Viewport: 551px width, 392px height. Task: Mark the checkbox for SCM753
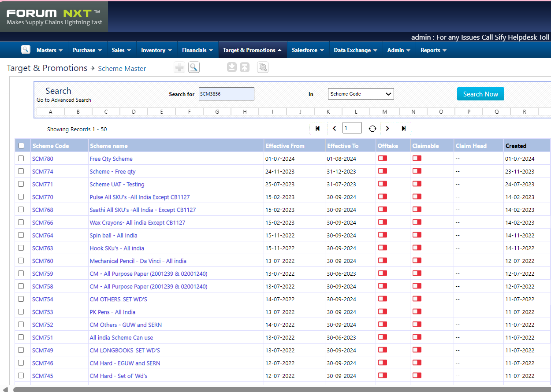coord(21,312)
